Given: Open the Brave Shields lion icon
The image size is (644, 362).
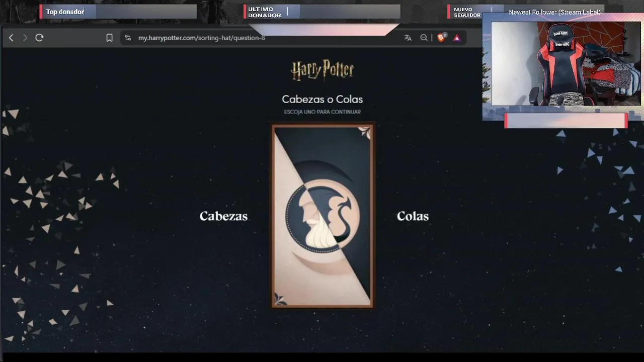Looking at the screenshot, I should click(x=442, y=38).
